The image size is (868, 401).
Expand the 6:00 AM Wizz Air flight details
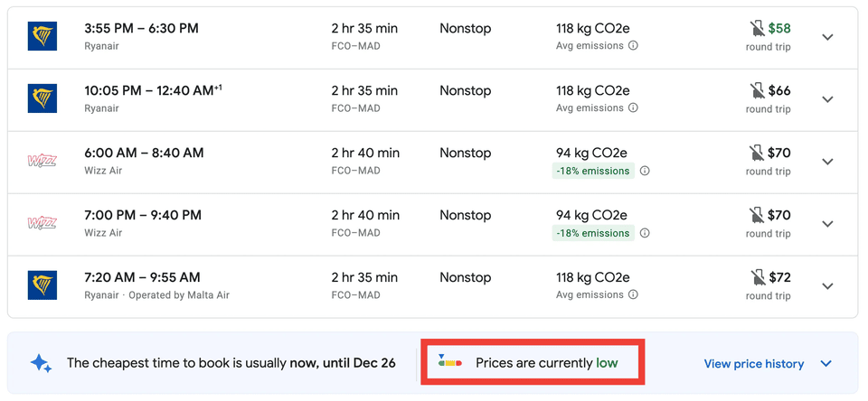tap(827, 162)
